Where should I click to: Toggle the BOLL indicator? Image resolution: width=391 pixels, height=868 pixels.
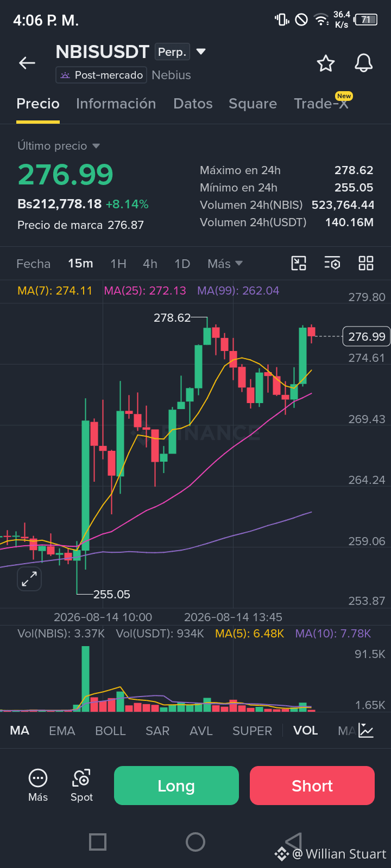point(110,731)
